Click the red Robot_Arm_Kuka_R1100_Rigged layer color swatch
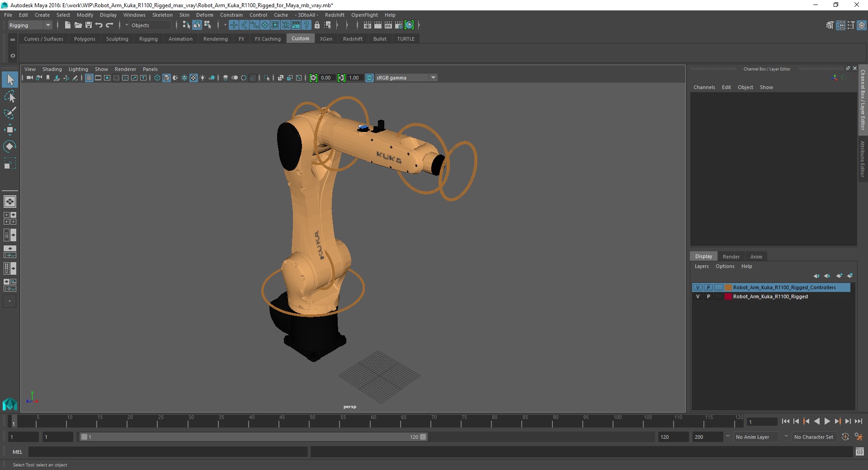 pos(728,296)
